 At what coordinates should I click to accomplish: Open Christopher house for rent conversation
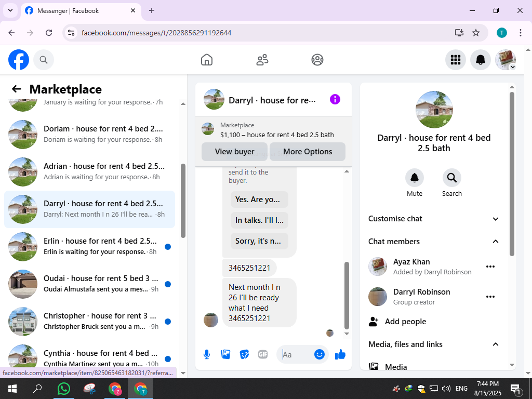pos(89,321)
